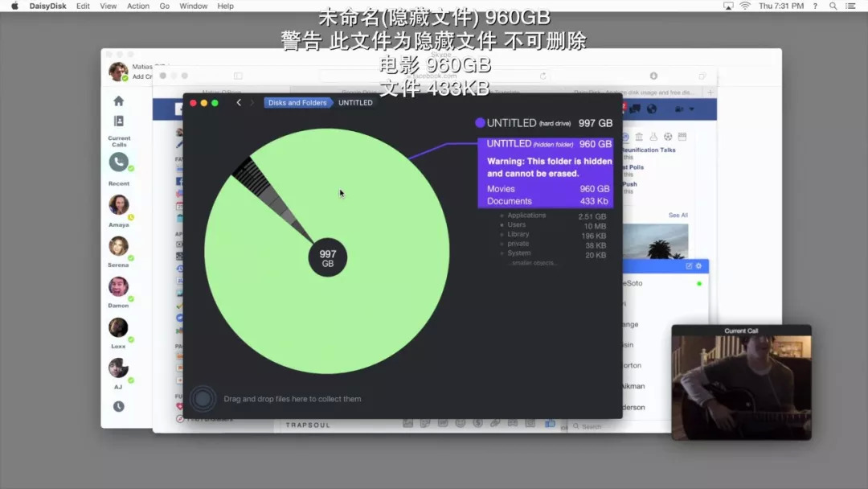Select the private folder row
Screen dimensions: 868x489
[552, 244]
